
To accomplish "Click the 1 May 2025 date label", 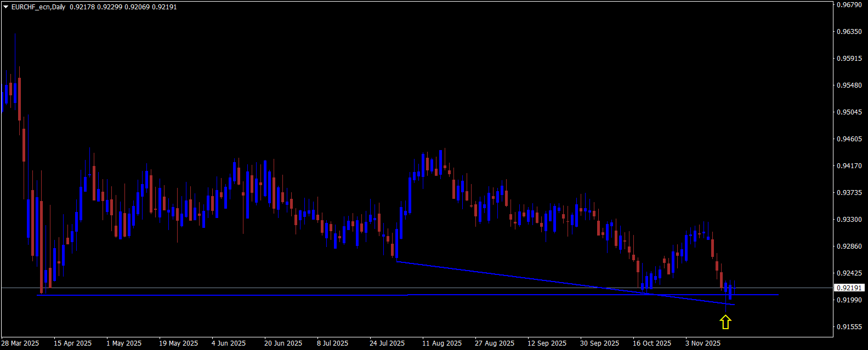I will (124, 343).
